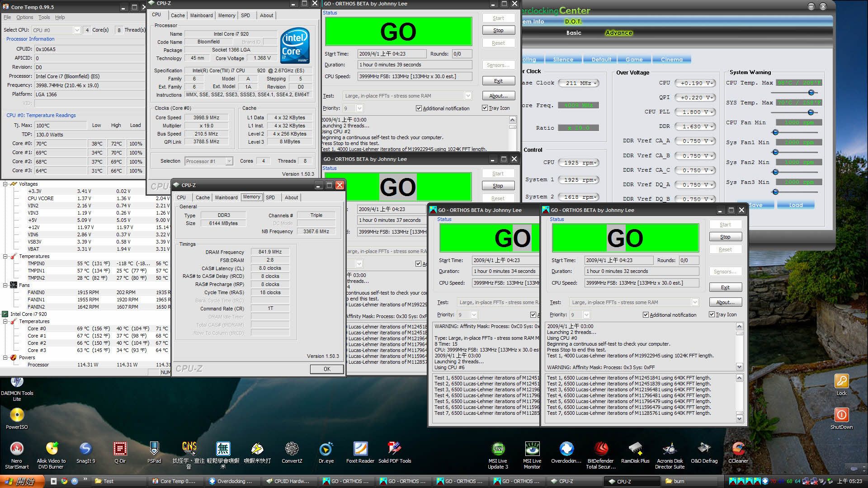The image size is (868, 488).
Task: Click the ShutDown desktop icon
Action: click(841, 418)
